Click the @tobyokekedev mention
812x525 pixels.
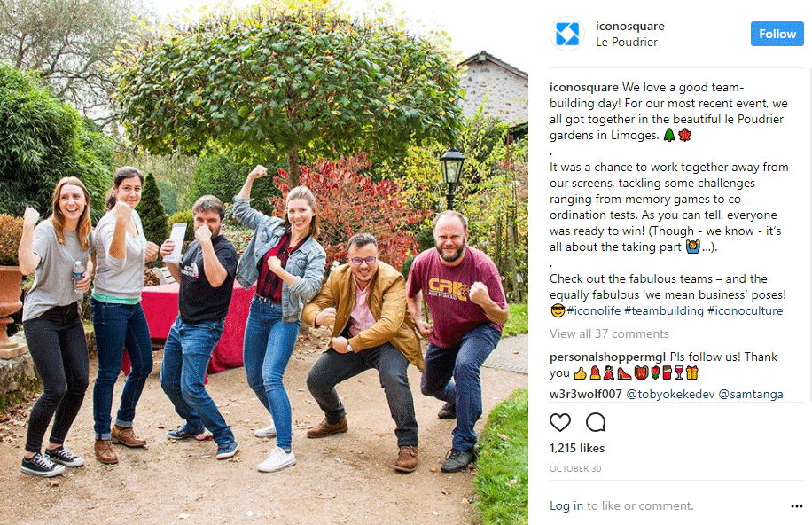tap(671, 394)
